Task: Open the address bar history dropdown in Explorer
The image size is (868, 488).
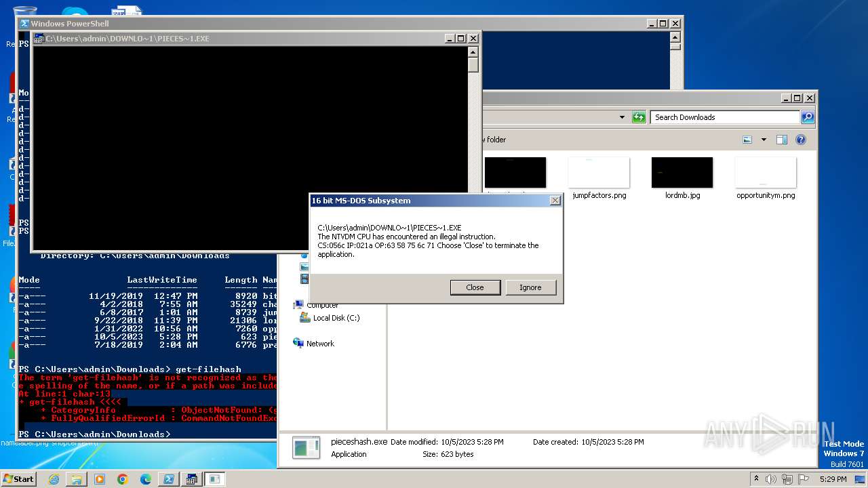Action: [x=622, y=117]
